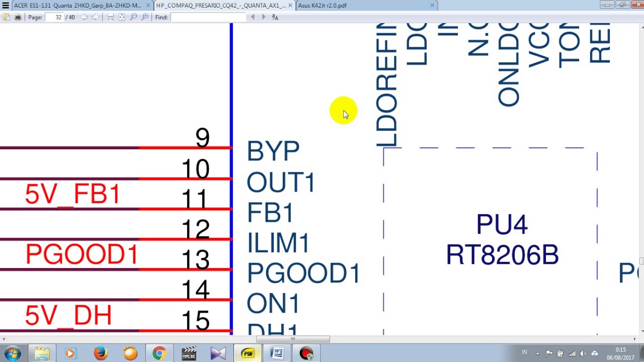The image size is (644, 362).
Task: Click the horizontal scrollbar left arrow
Action: (x=4, y=339)
